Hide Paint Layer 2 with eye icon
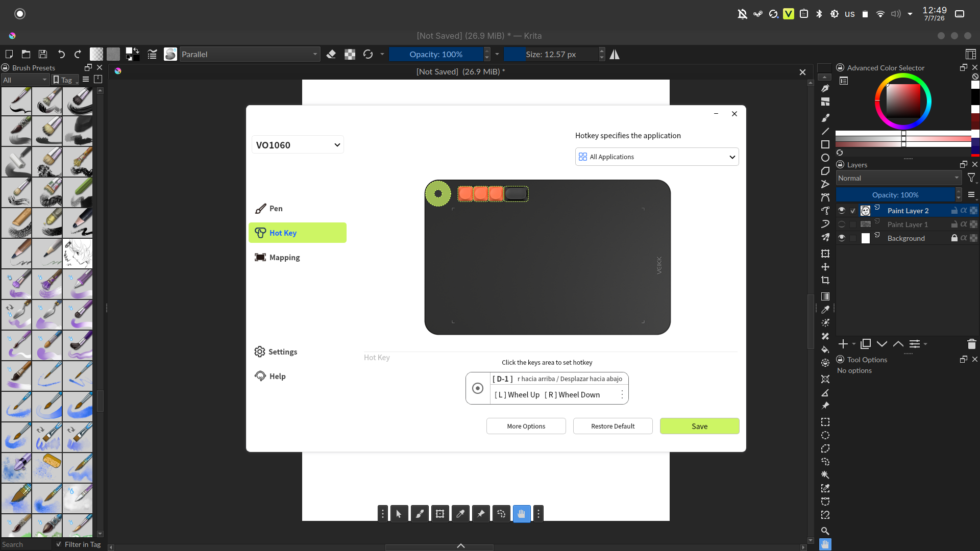The height and width of the screenshot is (551, 980). (x=842, y=211)
